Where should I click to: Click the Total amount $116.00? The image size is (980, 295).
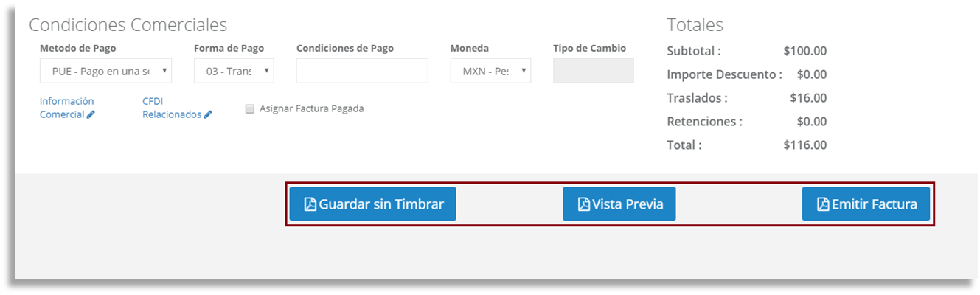[x=804, y=145]
